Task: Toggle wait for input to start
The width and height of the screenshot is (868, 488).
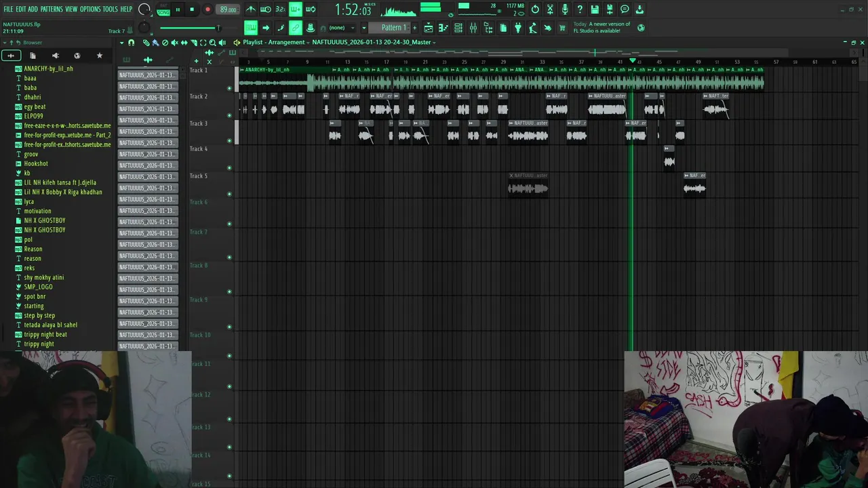Action: click(x=266, y=9)
